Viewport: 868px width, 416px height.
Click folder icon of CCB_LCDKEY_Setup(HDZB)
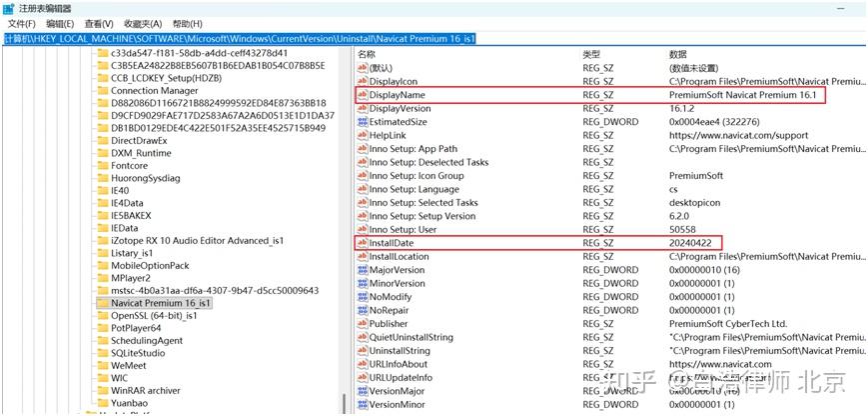click(x=103, y=78)
